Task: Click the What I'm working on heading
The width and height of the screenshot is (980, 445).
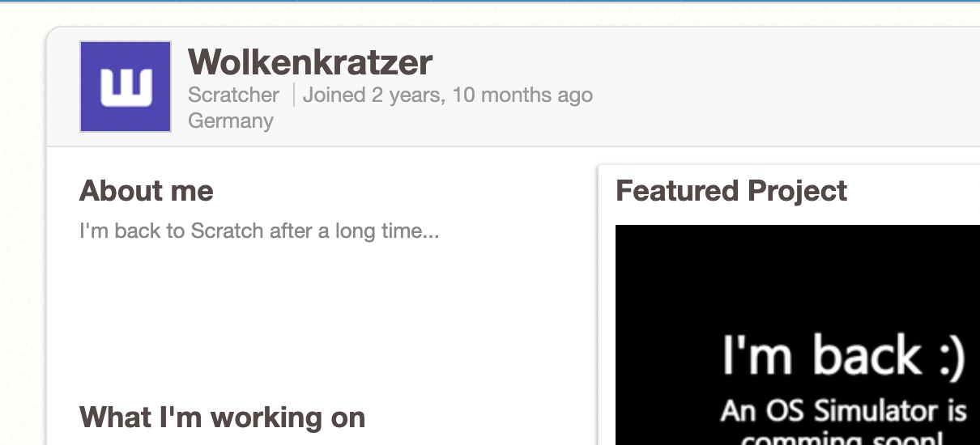Action: click(222, 417)
